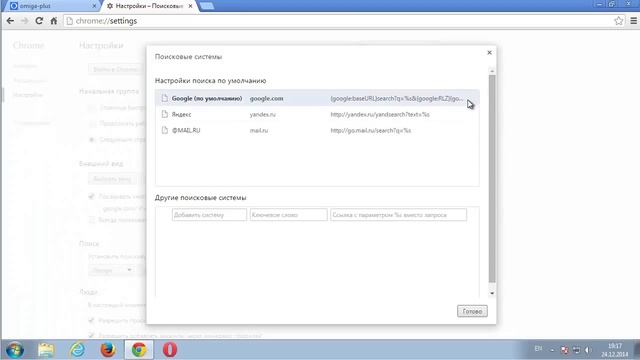Select the Яндекс search engine row

[x=317, y=114]
